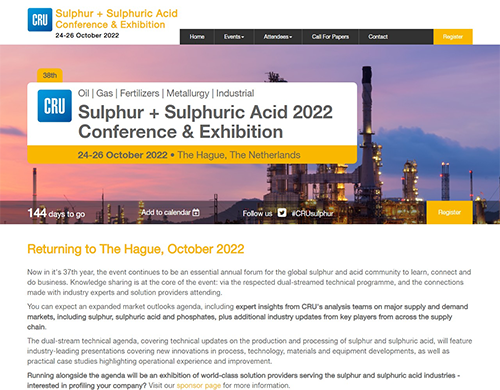Screen dimensions: 500x390
Task: Click the Sulphur + Sulphuric Acid header title
Action: [x=116, y=19]
